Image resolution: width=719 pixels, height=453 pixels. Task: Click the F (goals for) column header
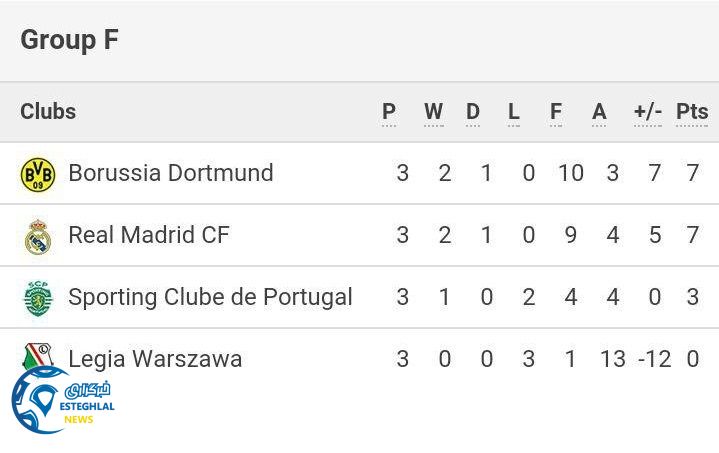click(x=556, y=112)
